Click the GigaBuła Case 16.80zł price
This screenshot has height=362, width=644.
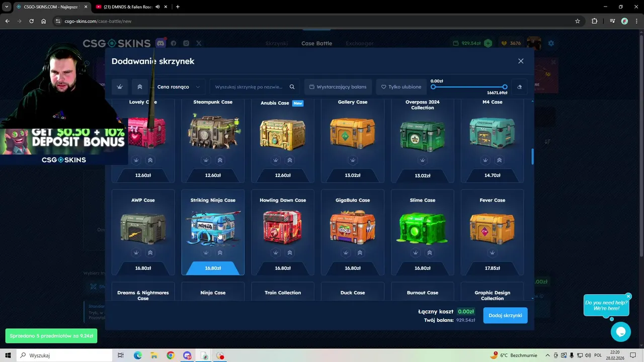point(353,268)
